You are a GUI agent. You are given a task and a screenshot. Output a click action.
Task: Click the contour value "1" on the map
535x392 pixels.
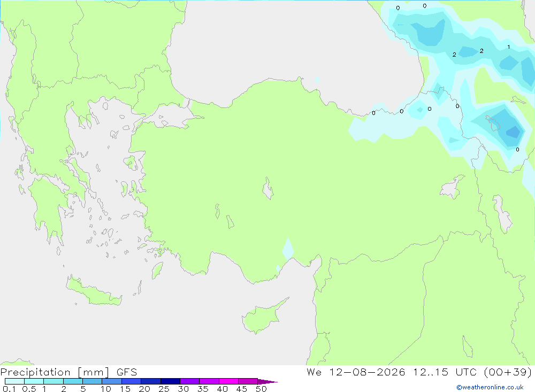pos(508,47)
